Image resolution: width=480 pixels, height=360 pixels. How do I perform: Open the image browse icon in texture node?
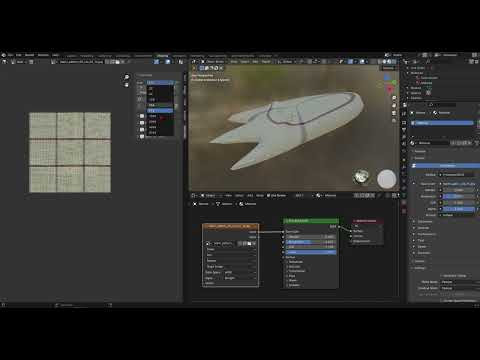click(x=208, y=244)
